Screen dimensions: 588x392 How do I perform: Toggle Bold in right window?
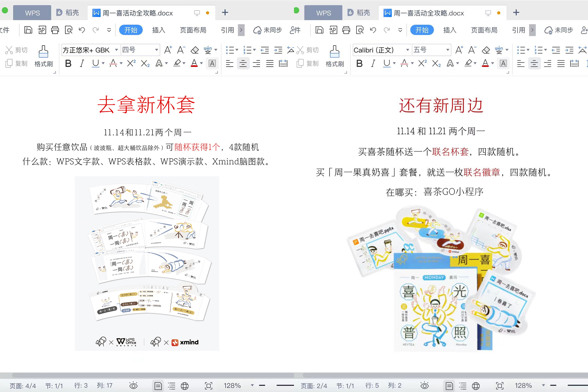tap(360, 63)
